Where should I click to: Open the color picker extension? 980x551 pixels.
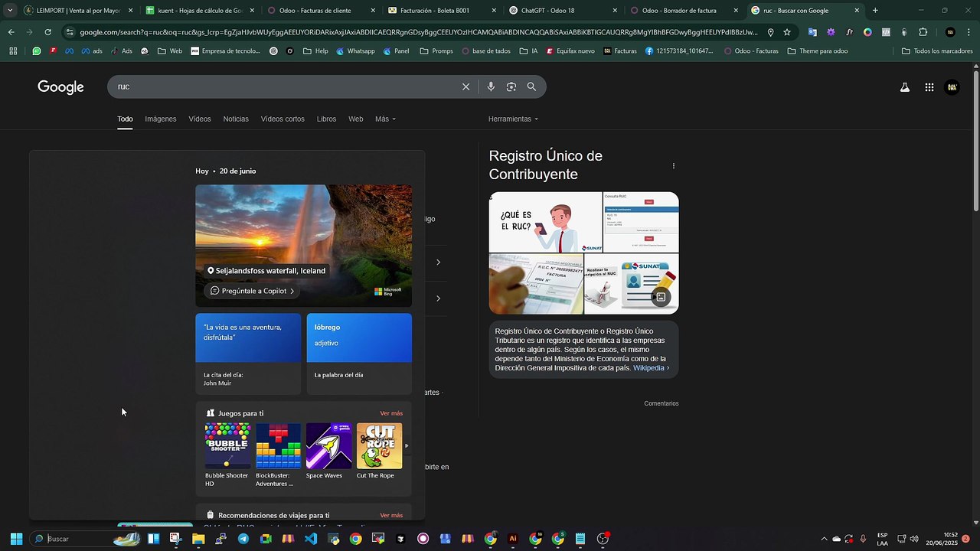867,32
